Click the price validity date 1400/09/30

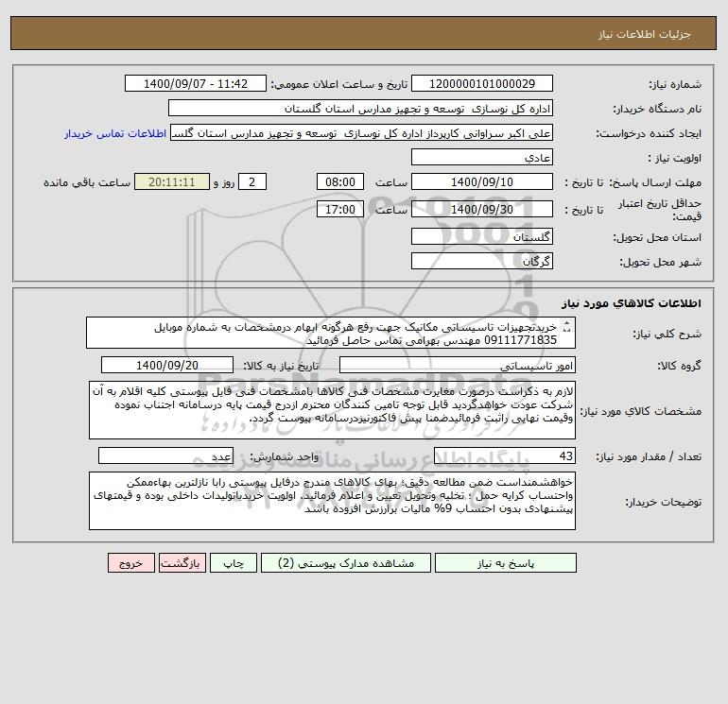tap(482, 209)
